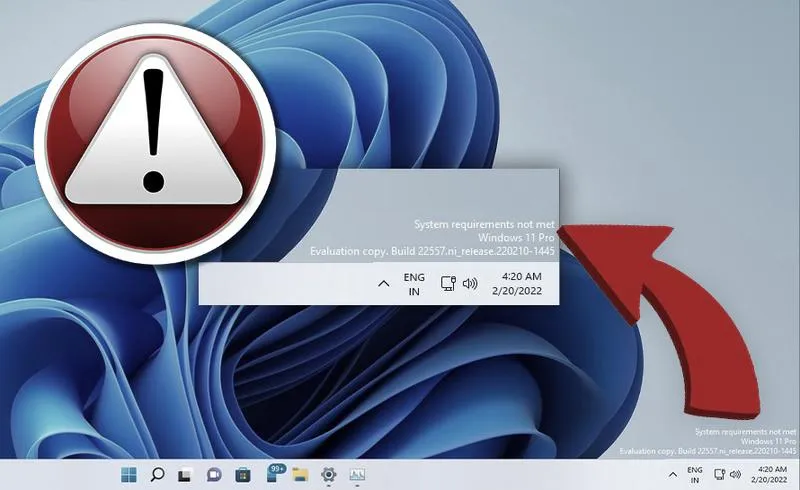This screenshot has width=800, height=490.
Task: Open the Windows Start menu
Action: coord(129,475)
